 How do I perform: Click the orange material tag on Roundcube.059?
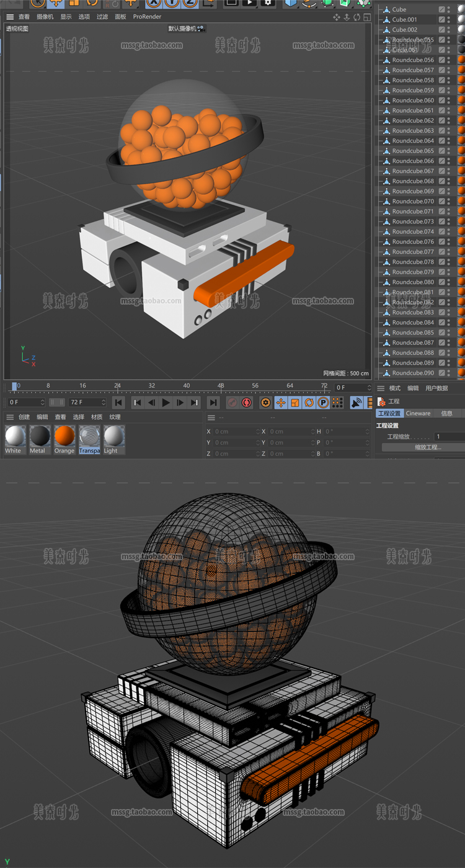point(461,90)
